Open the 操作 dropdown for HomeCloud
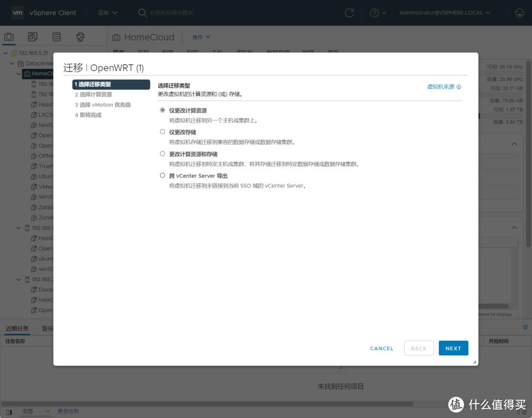Image resolution: width=532 pixels, height=418 pixels. click(200, 37)
